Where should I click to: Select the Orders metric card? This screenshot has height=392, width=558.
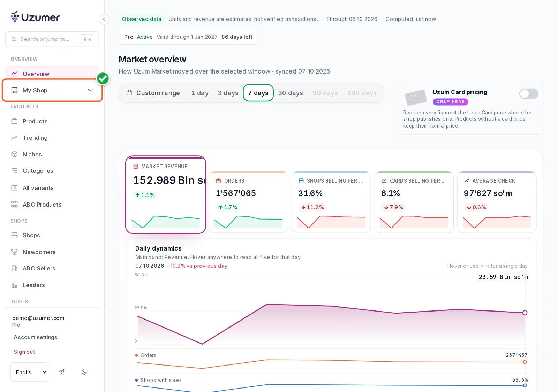(249, 202)
